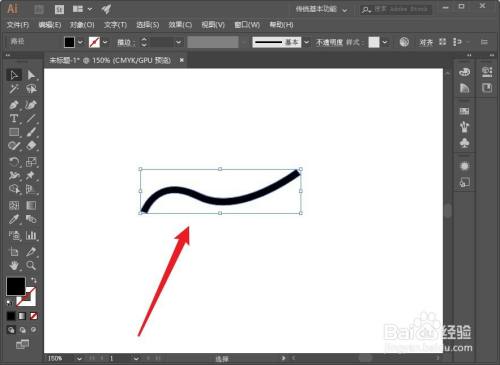Open the 文件(F) menu

(x=18, y=25)
